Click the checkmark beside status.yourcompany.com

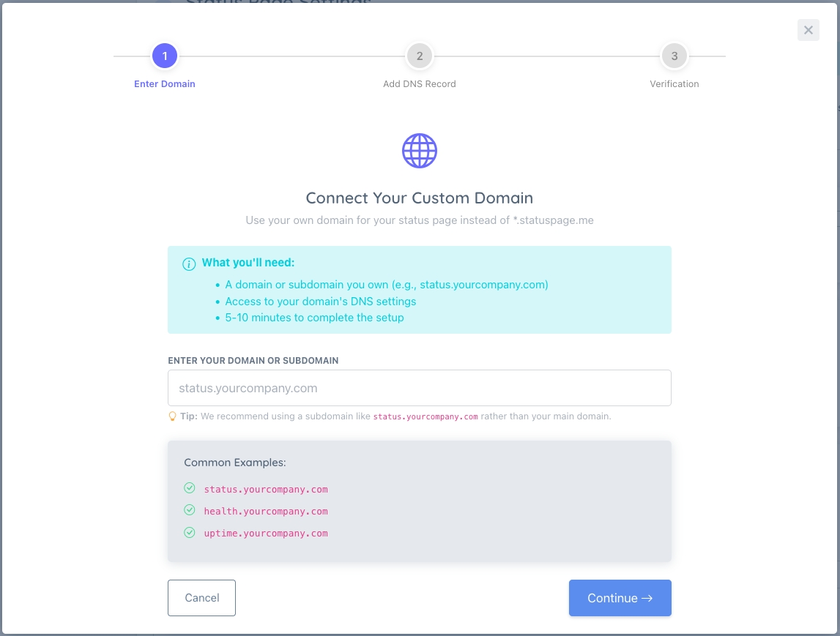(189, 489)
